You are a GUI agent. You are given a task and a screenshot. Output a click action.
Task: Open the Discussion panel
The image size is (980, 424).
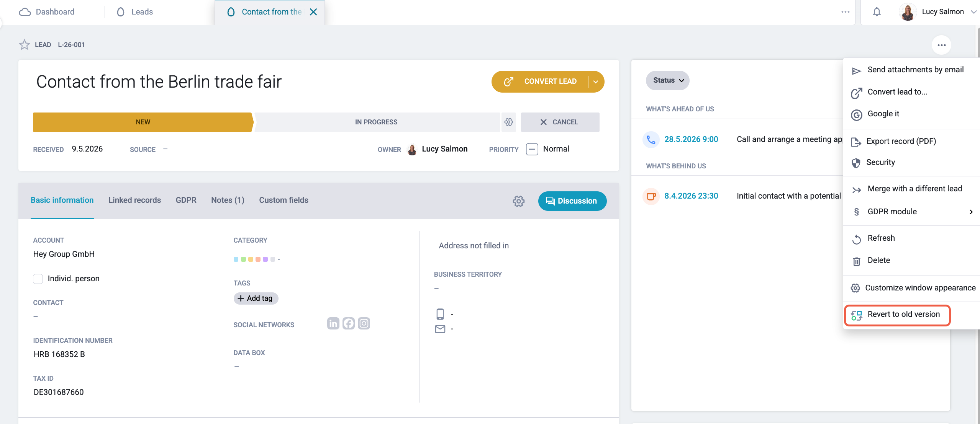[x=572, y=201]
